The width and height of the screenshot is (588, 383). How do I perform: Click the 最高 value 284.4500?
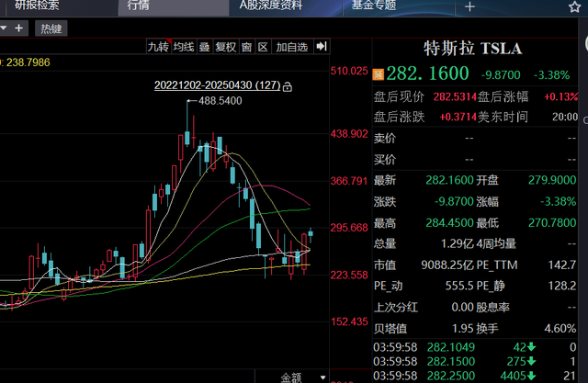[x=449, y=223]
